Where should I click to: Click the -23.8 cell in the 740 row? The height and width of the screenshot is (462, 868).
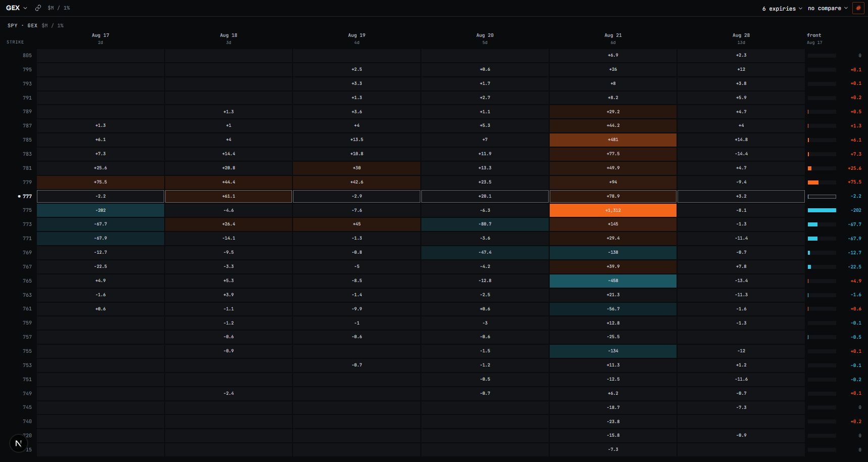click(613, 422)
